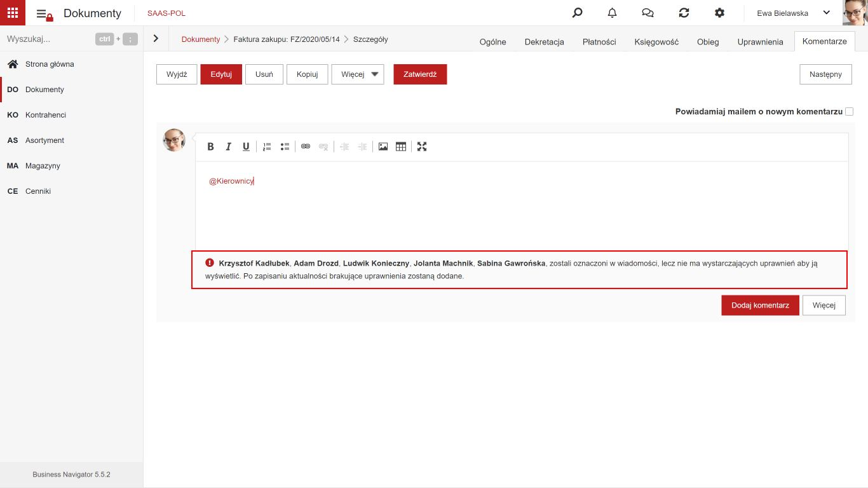Open Ewa Bielawska user menu
The height and width of the screenshot is (488, 868).
794,13
